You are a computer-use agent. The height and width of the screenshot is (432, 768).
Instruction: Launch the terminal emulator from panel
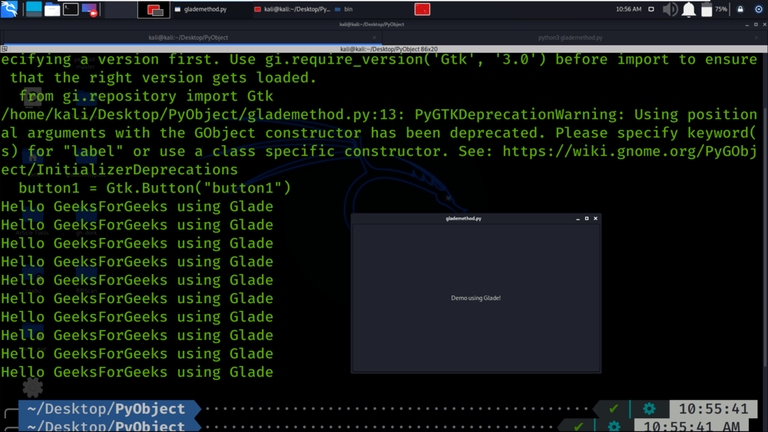[x=71, y=9]
